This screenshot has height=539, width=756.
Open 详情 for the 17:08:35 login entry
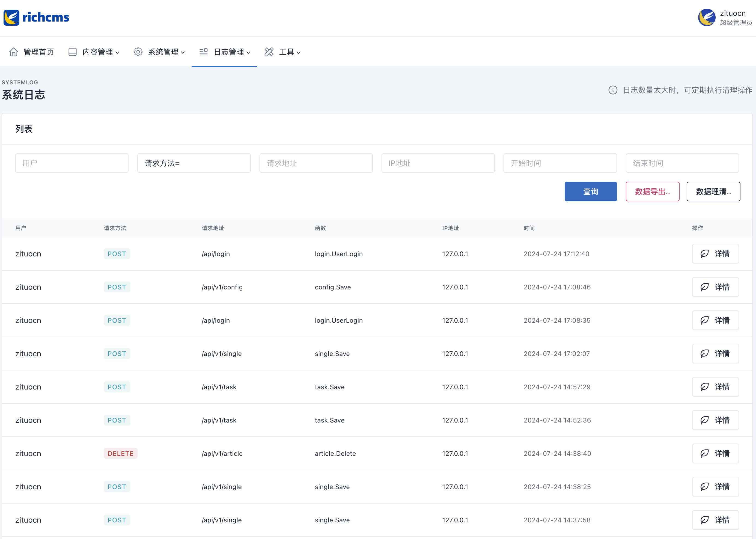click(x=715, y=320)
